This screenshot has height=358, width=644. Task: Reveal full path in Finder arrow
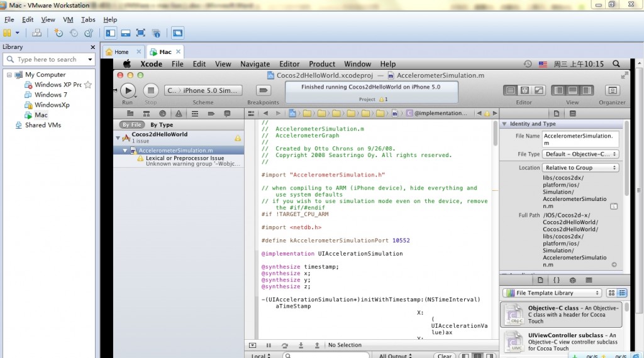[x=614, y=265]
